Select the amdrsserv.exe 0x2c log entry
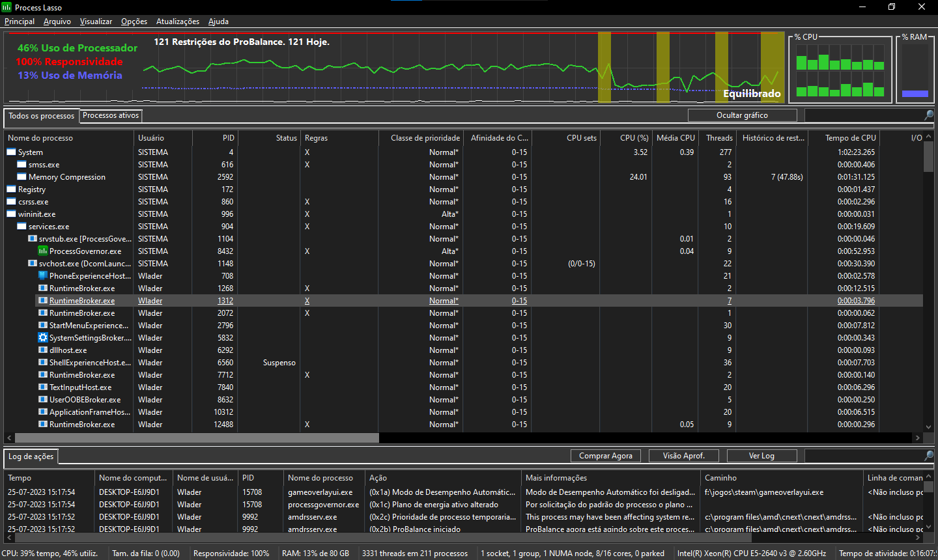938x560 pixels. [463, 517]
